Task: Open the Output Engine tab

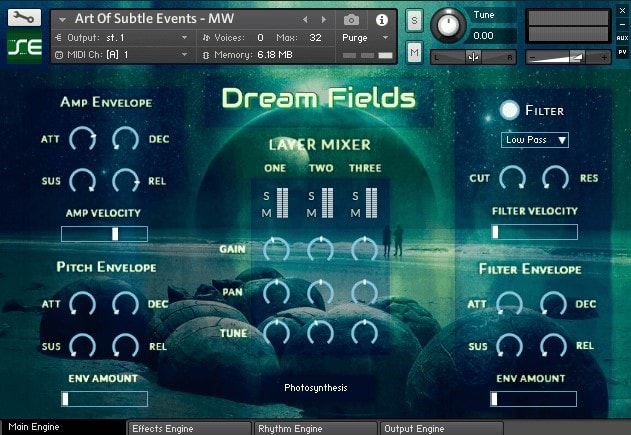Action: click(x=440, y=428)
